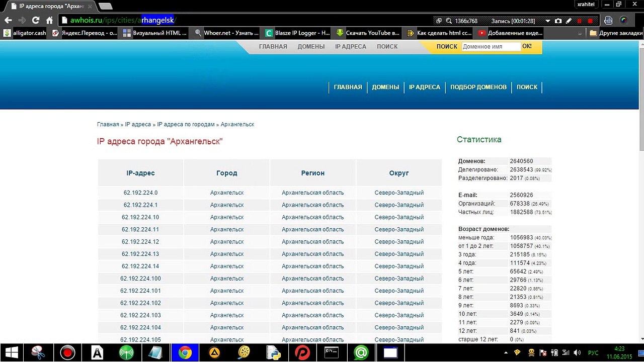The width and height of the screenshot is (644, 362).
Task: Open the browser home page icon
Action: (49, 21)
